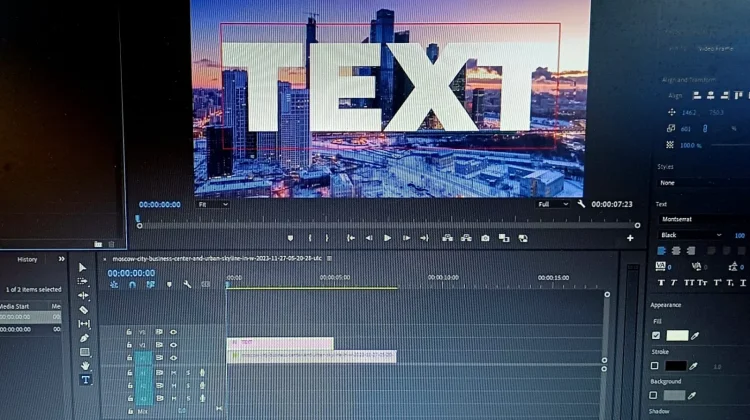Toggle timeline snap magnet
Screen dimensions: 750x420
pyautogui.click(x=132, y=285)
